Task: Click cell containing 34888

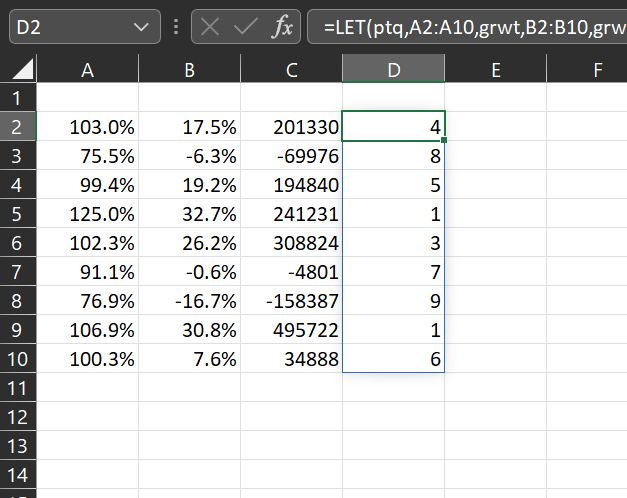Action: pos(292,358)
